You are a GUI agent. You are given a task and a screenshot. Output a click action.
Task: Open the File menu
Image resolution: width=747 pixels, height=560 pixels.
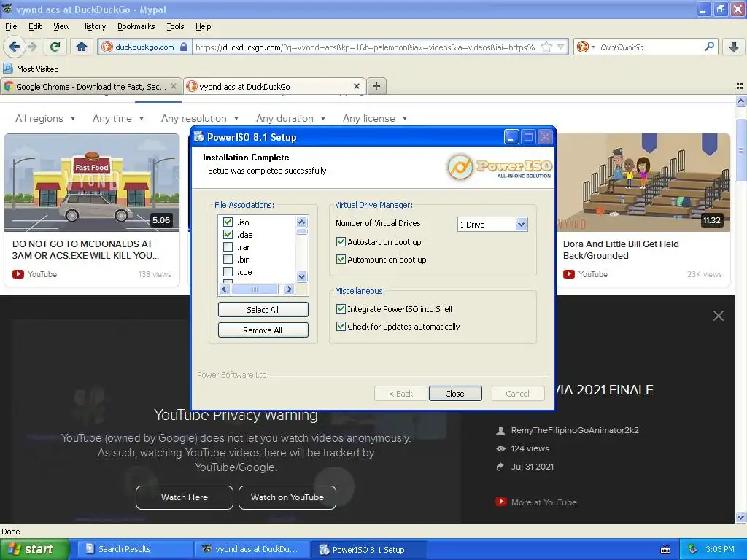pyautogui.click(x=11, y=26)
